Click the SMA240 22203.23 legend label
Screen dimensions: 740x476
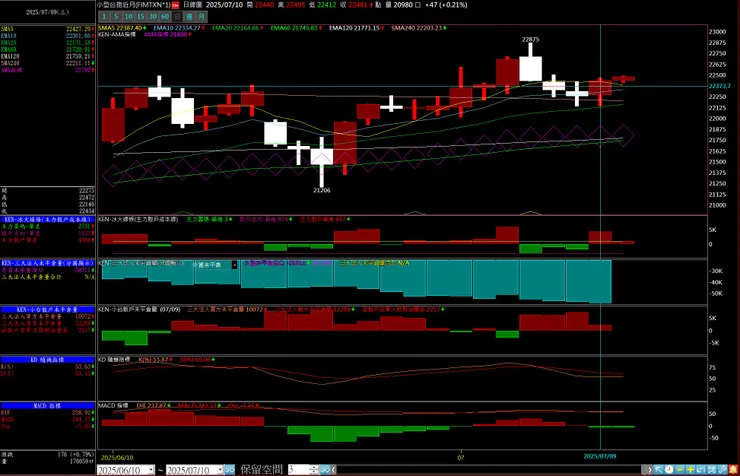coord(419,28)
